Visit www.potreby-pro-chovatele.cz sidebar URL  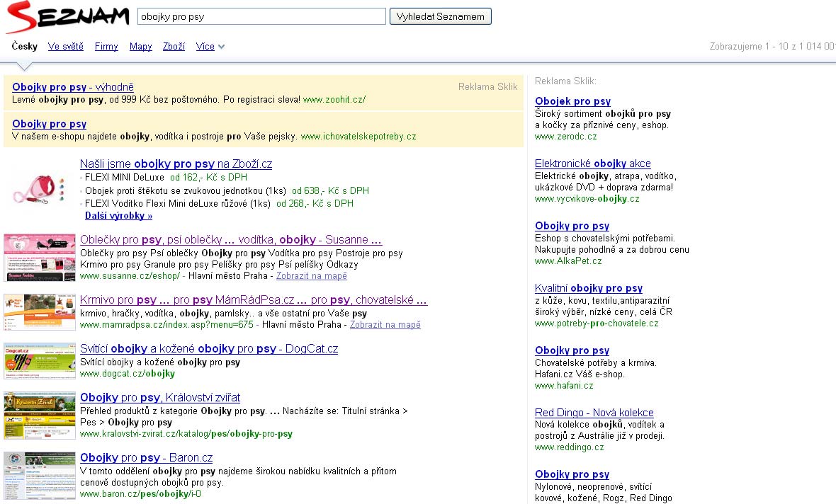point(597,323)
